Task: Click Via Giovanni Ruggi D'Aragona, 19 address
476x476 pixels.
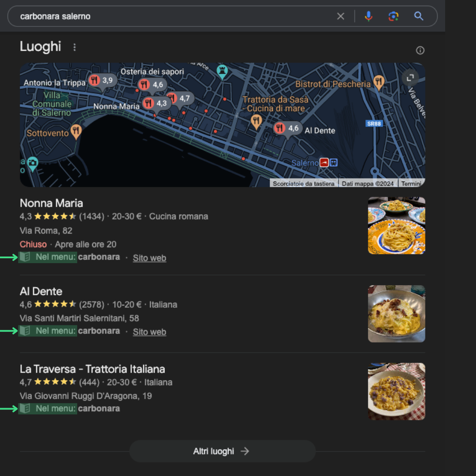Action: pyautogui.click(x=86, y=396)
